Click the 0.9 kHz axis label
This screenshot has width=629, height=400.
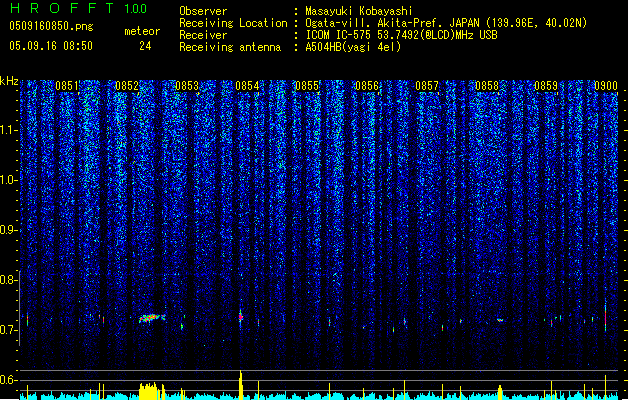(8, 230)
